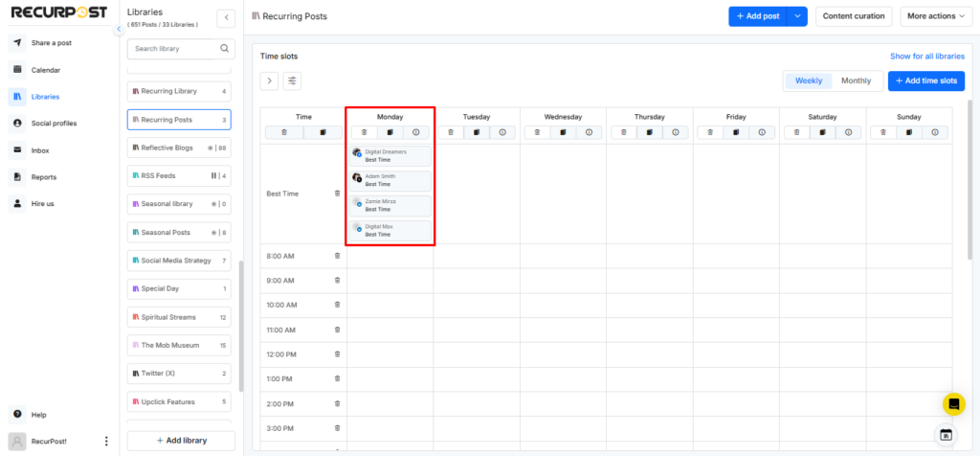The image size is (980, 456).
Task: Delete all Tuesday time slots
Action: (x=451, y=132)
